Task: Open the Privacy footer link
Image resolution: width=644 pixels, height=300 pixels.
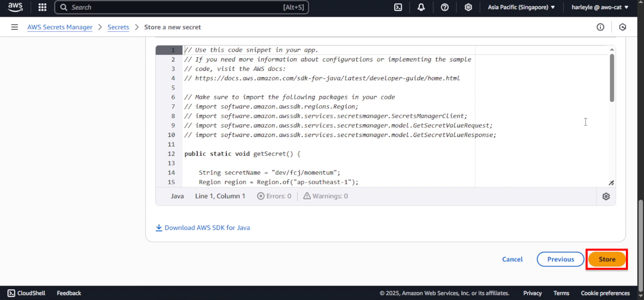Action: pos(532,293)
